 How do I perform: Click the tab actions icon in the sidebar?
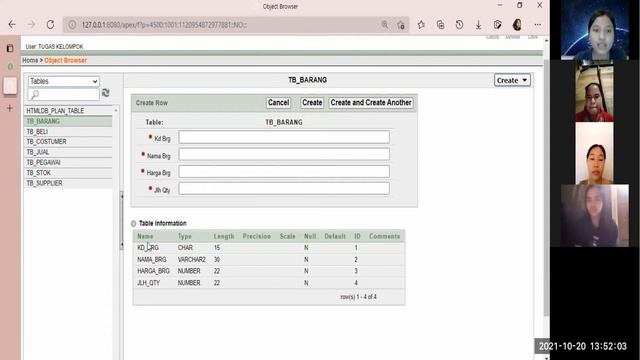(10, 48)
